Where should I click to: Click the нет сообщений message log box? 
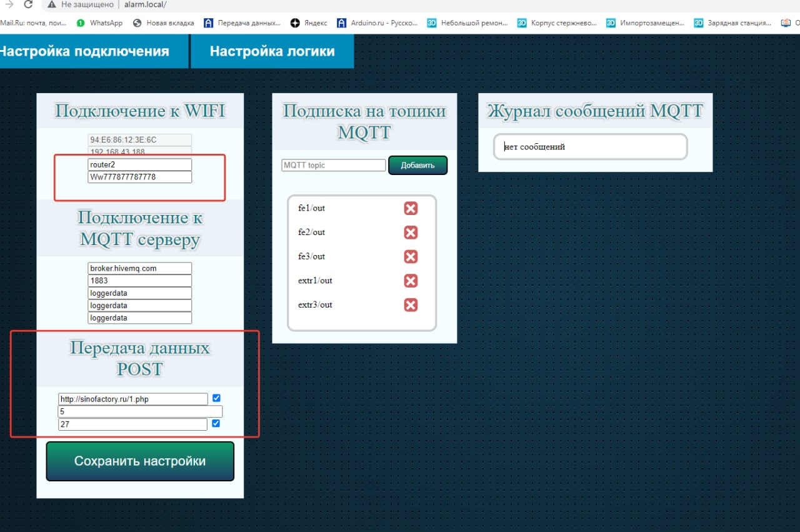[x=591, y=147]
